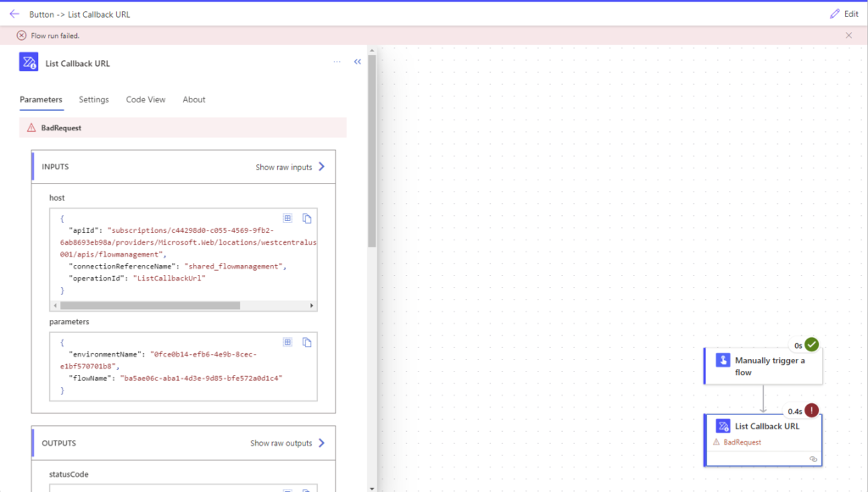Go back using the left arrow
The width and height of the screenshot is (868, 492).
pyautogui.click(x=14, y=14)
